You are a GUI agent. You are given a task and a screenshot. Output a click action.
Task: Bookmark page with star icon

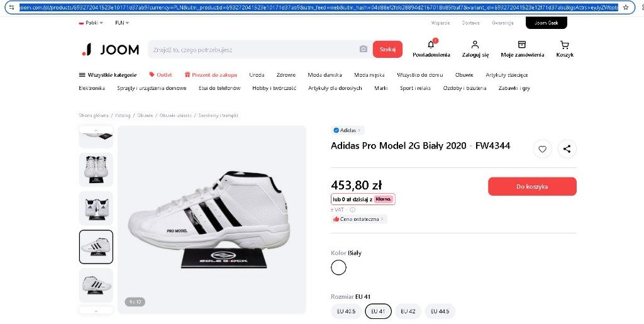pyautogui.click(x=625, y=7)
